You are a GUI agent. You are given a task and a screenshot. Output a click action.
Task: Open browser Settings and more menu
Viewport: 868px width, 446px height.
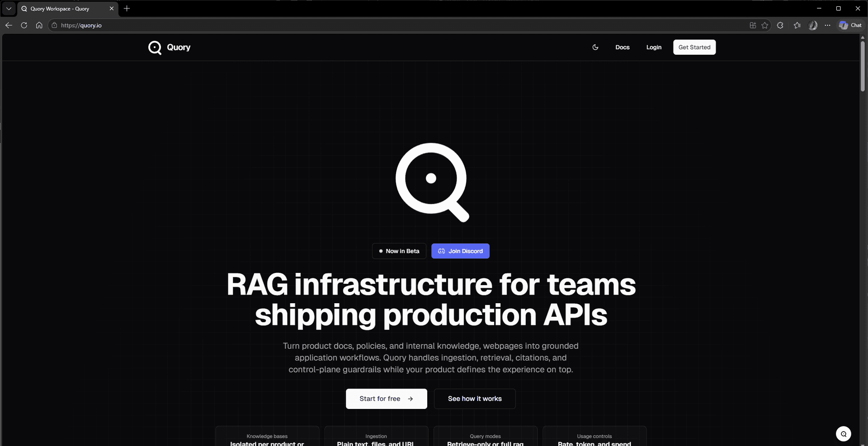click(827, 25)
